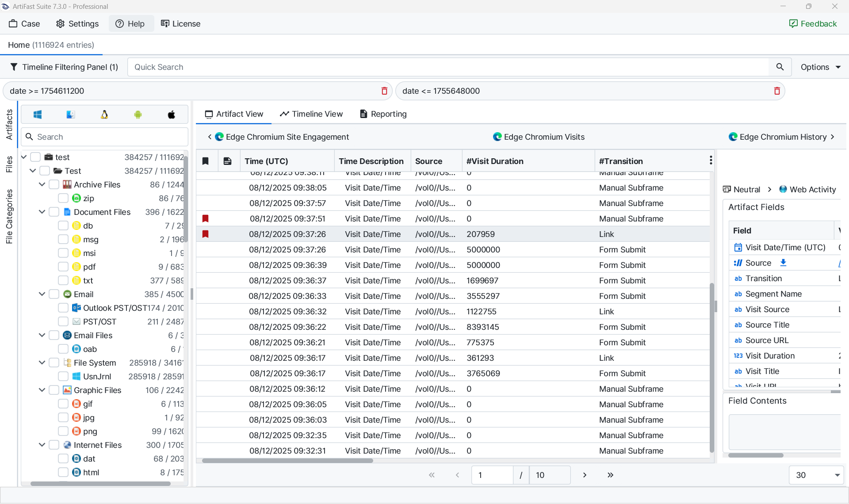
Task: Tick the pdf file category checkbox
Action: pos(63,267)
